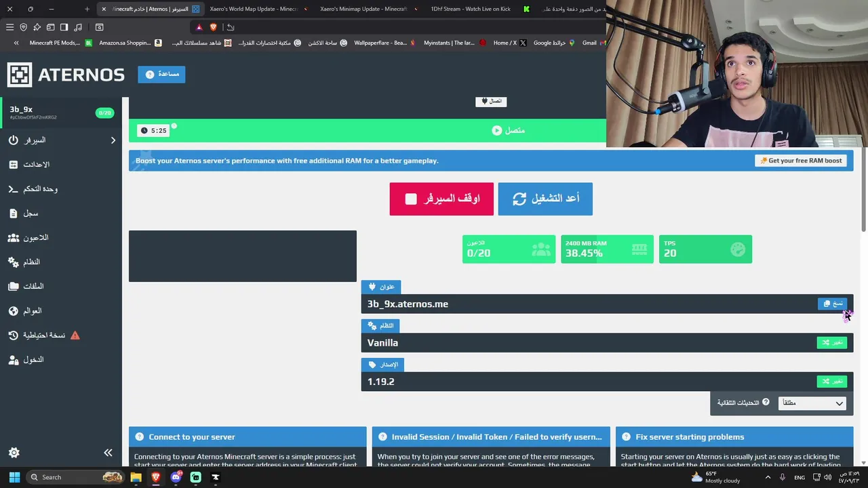
Task: Open the Gmail bookmark
Action: pyautogui.click(x=593, y=43)
